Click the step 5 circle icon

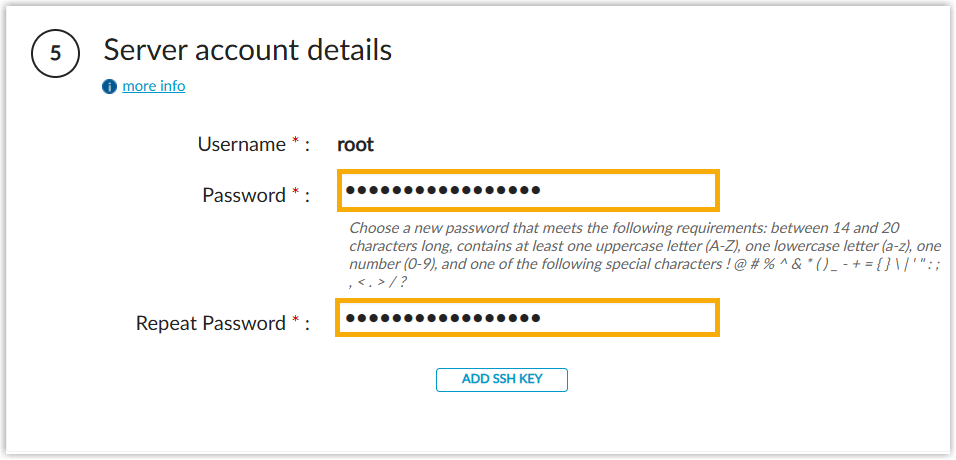(57, 55)
